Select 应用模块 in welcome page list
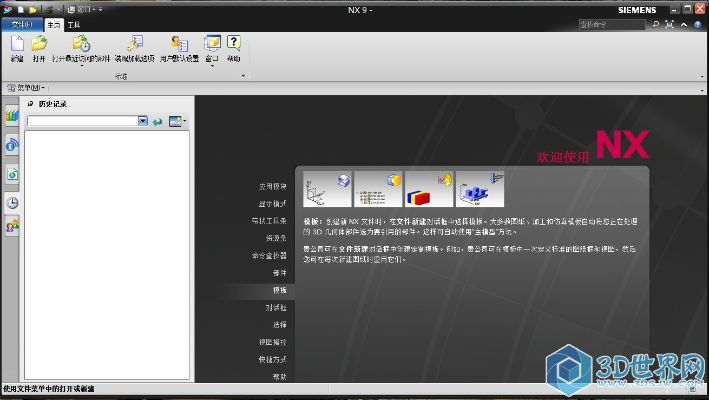 click(x=273, y=186)
